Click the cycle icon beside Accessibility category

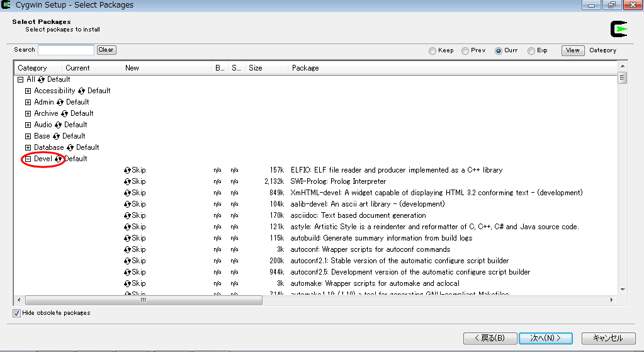(x=81, y=91)
